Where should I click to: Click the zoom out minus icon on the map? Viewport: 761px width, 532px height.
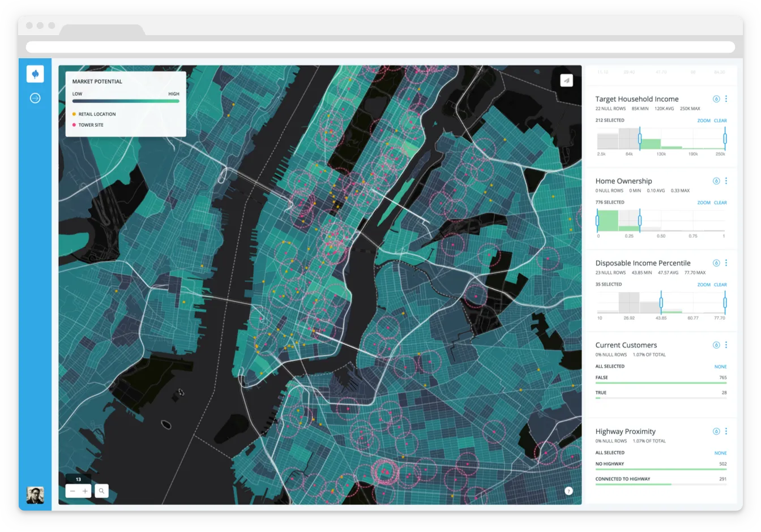pyautogui.click(x=72, y=491)
